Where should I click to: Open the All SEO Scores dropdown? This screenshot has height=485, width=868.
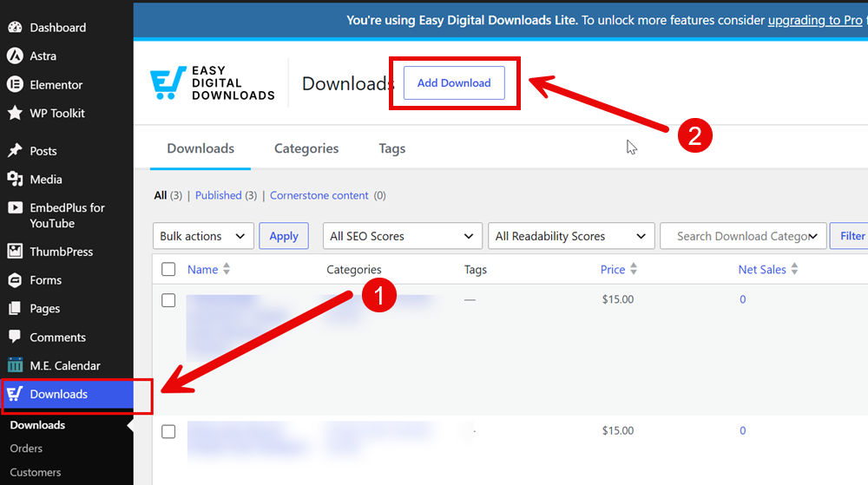click(x=403, y=236)
